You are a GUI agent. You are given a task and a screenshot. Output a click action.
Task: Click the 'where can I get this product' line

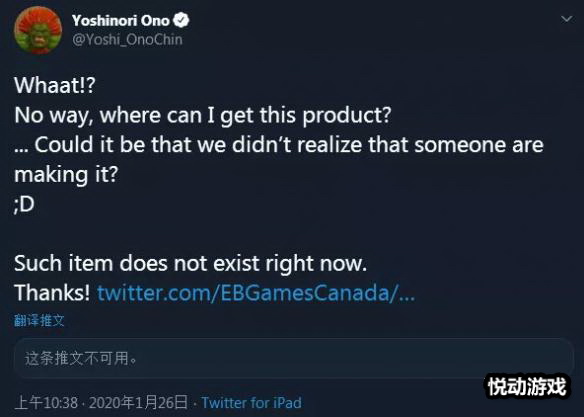coord(203,115)
